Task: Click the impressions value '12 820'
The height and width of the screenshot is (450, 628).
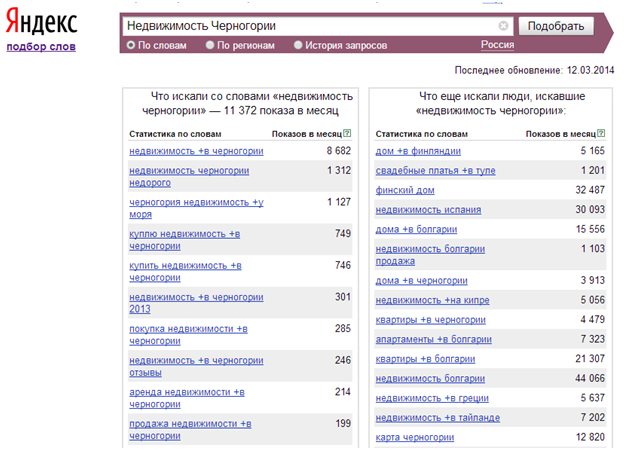Action: point(590,438)
